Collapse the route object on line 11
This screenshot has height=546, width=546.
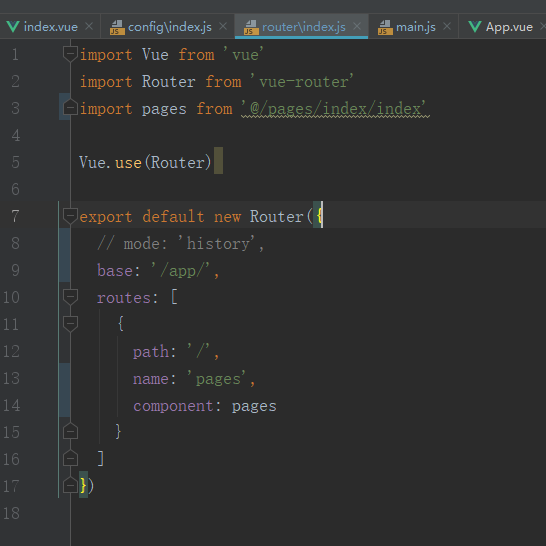70,324
